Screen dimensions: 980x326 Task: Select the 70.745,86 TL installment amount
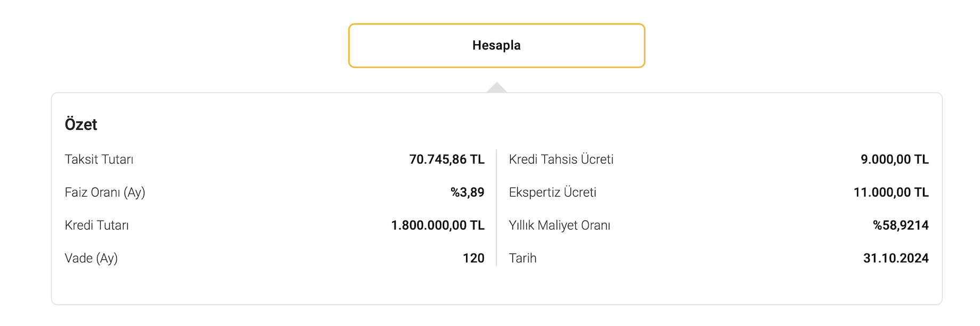pyautogui.click(x=446, y=159)
